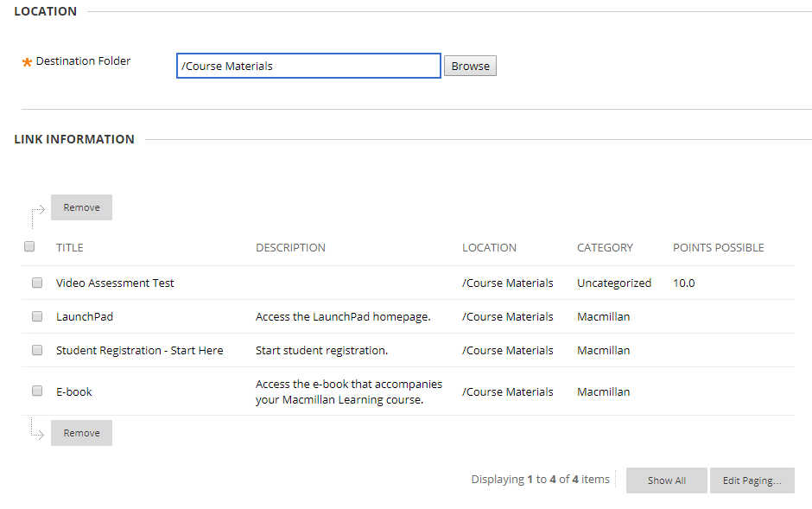Check the Video Assessment Test row checkbox
The image size is (812, 509).
37,283
